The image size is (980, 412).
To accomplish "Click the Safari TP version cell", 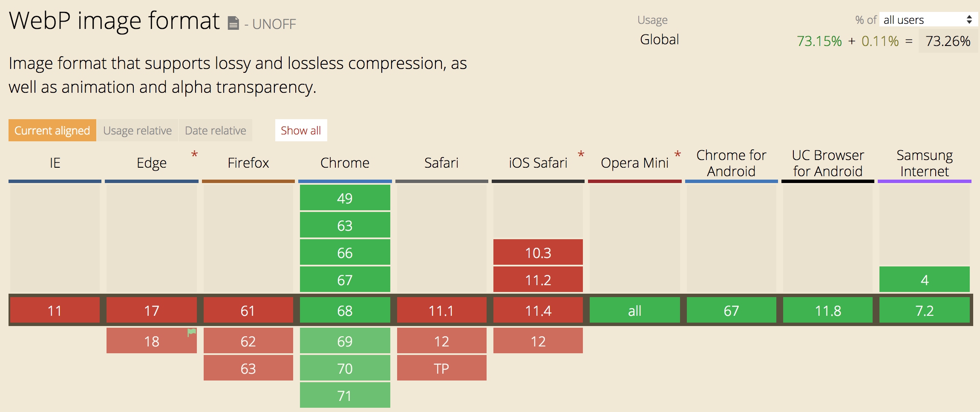I will pyautogui.click(x=441, y=368).
